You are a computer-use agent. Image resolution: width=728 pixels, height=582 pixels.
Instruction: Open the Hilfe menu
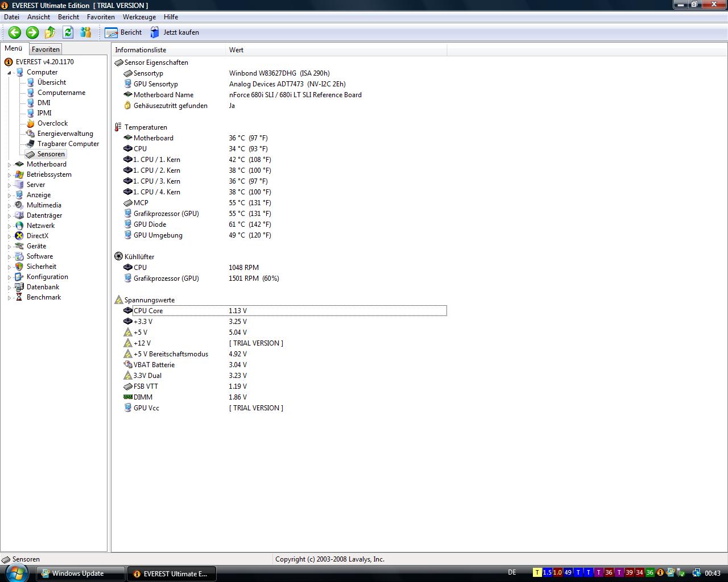[x=171, y=17]
